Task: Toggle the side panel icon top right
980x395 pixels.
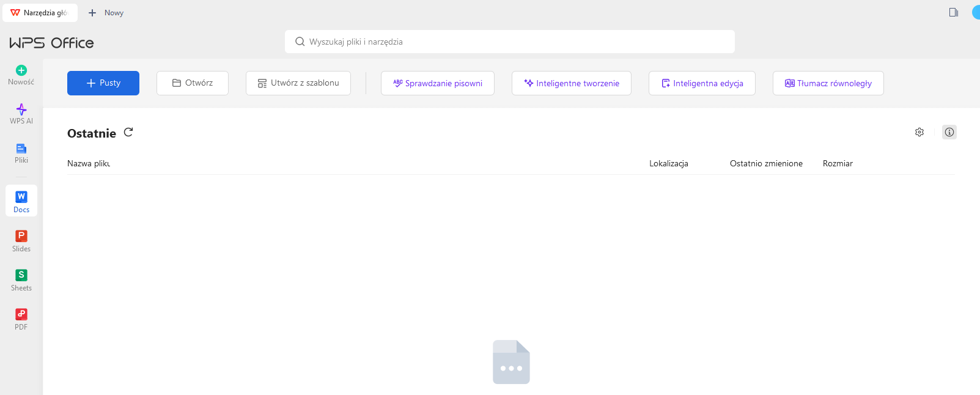Action: pyautogui.click(x=954, y=12)
